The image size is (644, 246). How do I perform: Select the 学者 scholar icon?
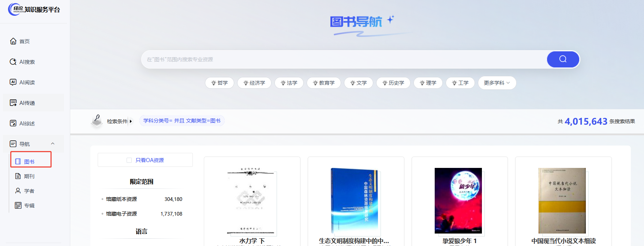pyautogui.click(x=18, y=191)
